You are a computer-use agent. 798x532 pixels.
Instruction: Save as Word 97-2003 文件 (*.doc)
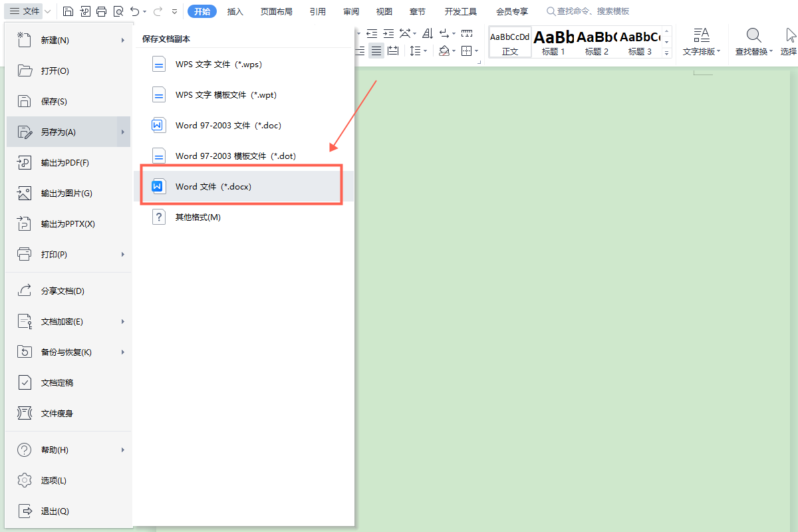(243, 125)
